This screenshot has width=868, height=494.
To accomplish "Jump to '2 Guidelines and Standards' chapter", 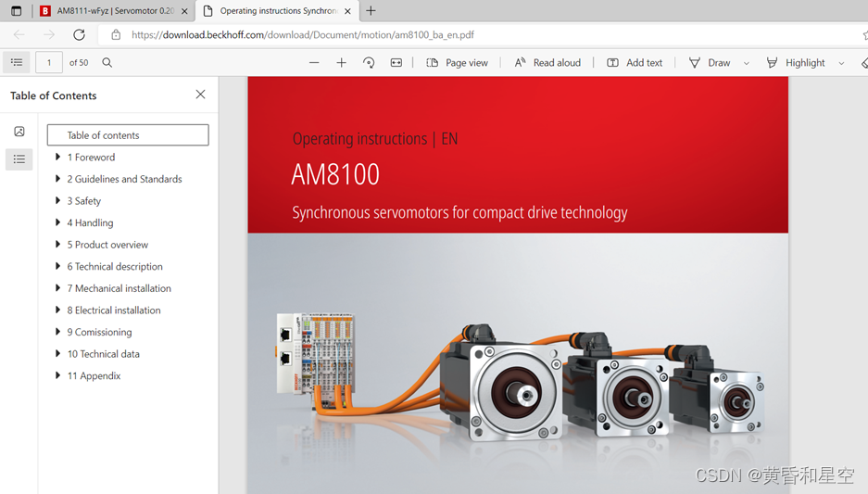I will [x=124, y=179].
